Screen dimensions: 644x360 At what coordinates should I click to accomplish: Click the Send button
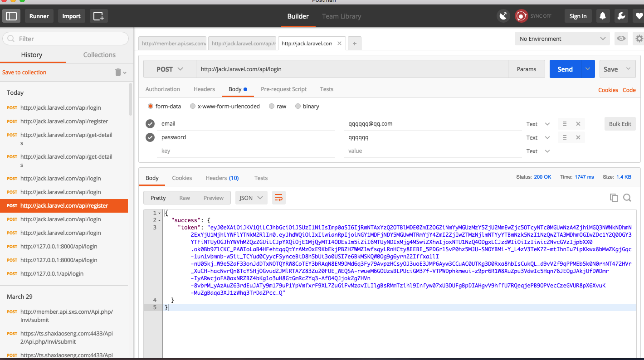point(565,69)
